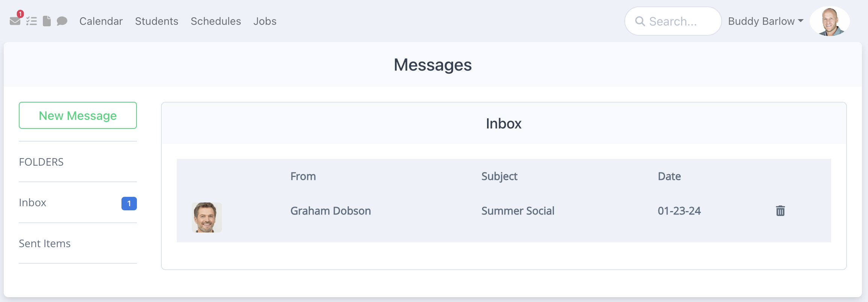Viewport: 868px width, 302px height.
Task: Click the magnifier icon in search box
Action: pyautogui.click(x=640, y=21)
